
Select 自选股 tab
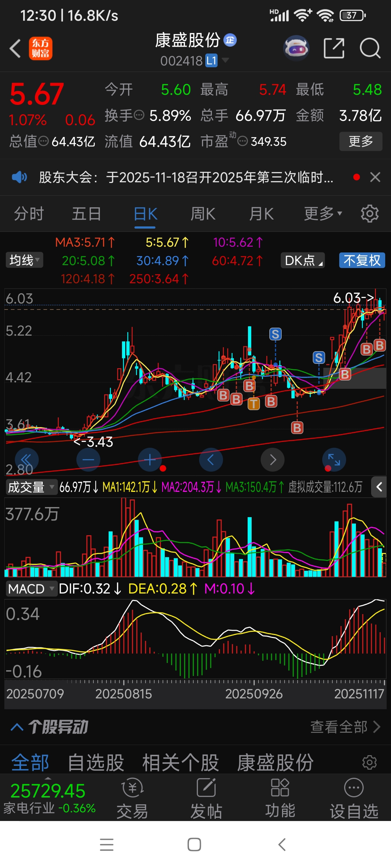pos(96,762)
